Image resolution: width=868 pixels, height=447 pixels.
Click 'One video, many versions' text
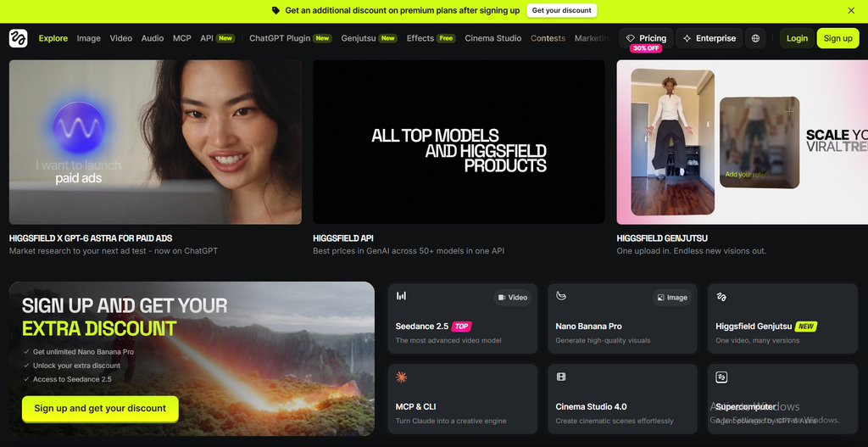coord(757,340)
